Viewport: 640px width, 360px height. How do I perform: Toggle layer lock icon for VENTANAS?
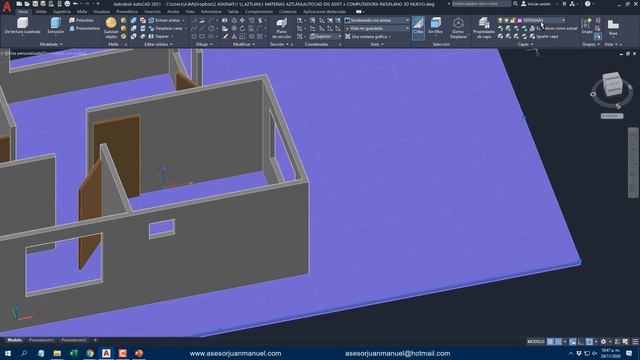pyautogui.click(x=513, y=20)
